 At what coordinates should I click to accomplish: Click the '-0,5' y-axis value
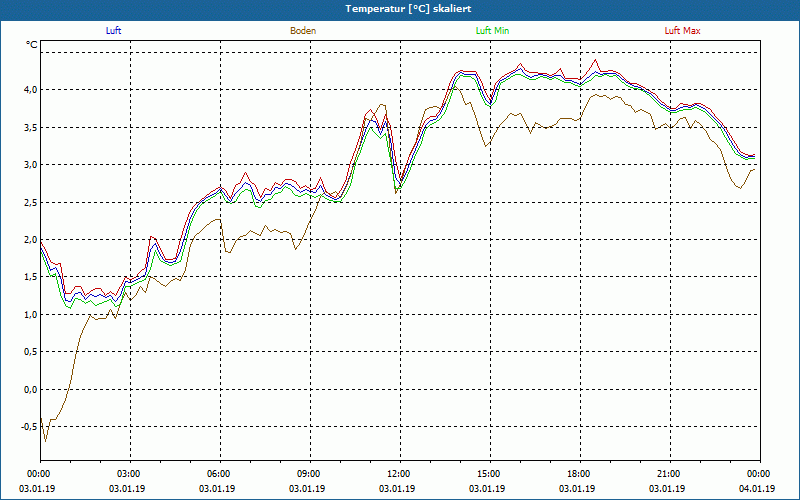pyautogui.click(x=29, y=427)
